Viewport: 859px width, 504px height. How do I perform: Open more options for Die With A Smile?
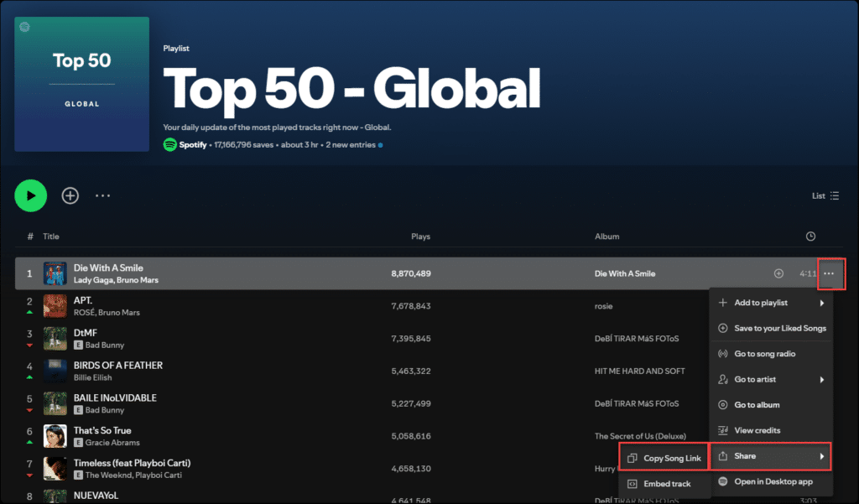(829, 273)
